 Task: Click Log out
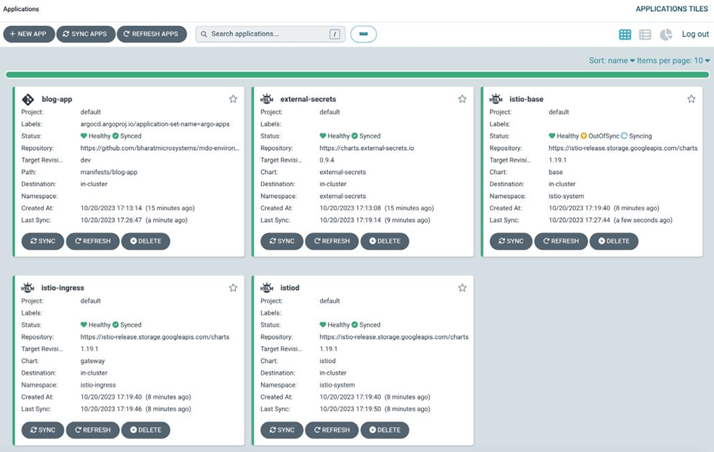(695, 34)
